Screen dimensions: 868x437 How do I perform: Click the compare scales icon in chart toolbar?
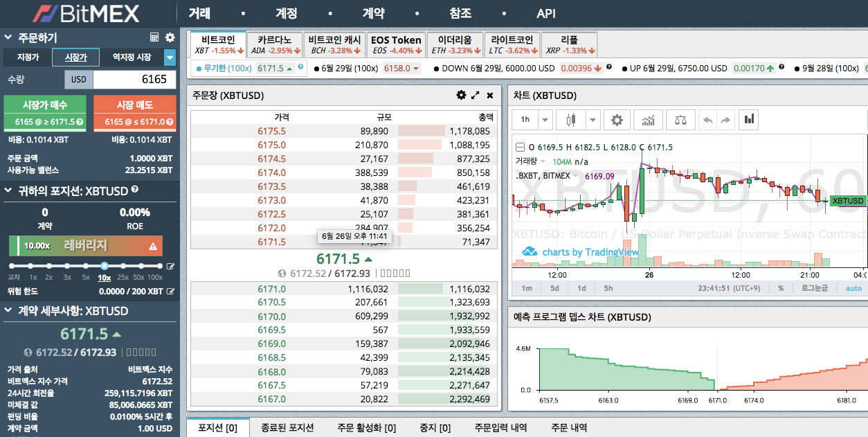(x=680, y=120)
